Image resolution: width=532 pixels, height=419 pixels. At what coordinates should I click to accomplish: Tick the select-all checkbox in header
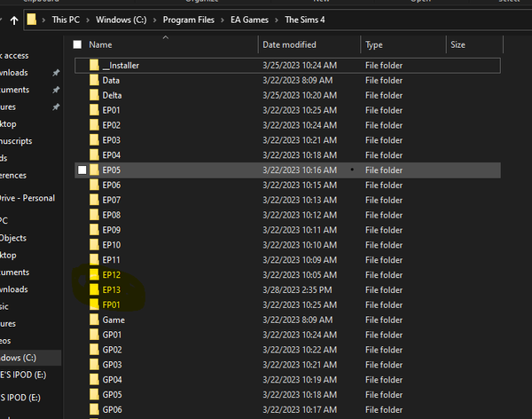(x=77, y=44)
